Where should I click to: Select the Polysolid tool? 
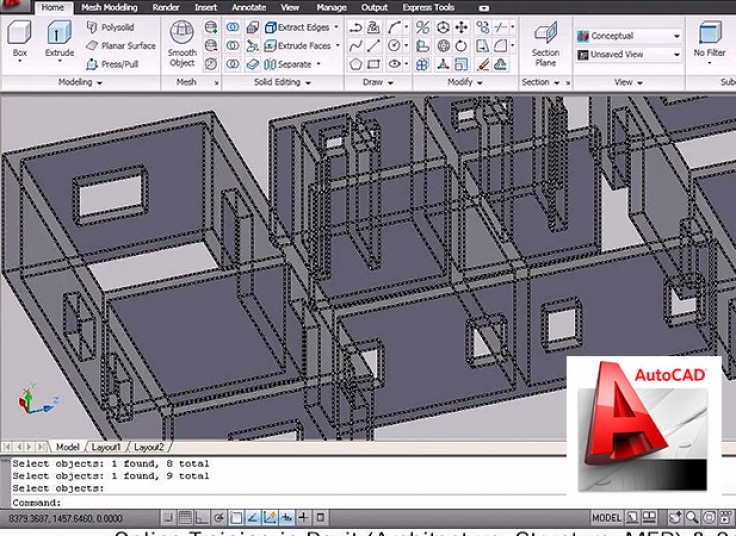[110, 27]
